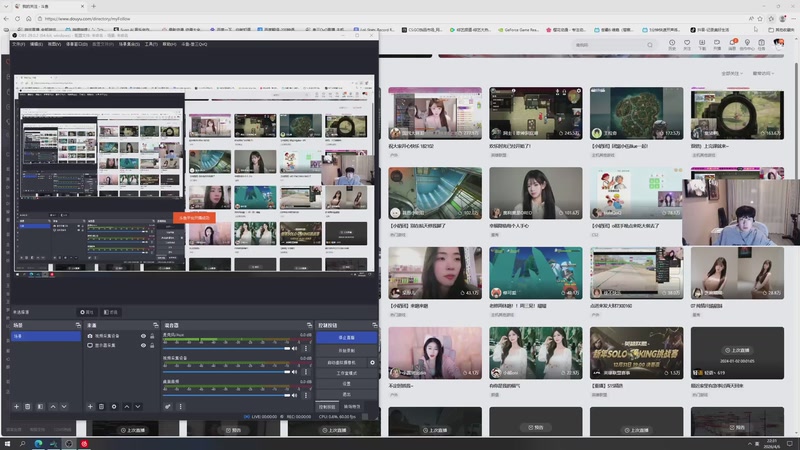Open Douyu 历史 history icon in header
The image size is (800, 450).
672,44
